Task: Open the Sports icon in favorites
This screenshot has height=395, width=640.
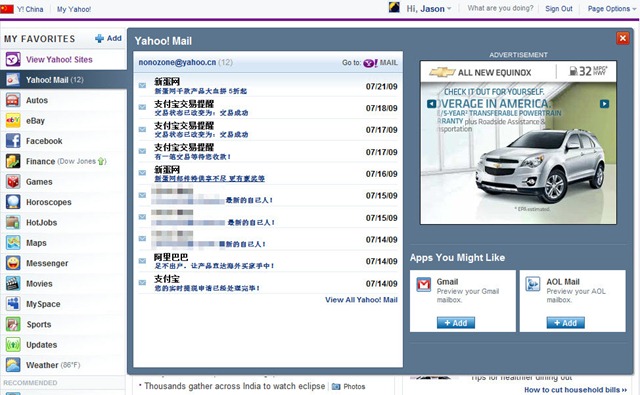Action: (13, 324)
